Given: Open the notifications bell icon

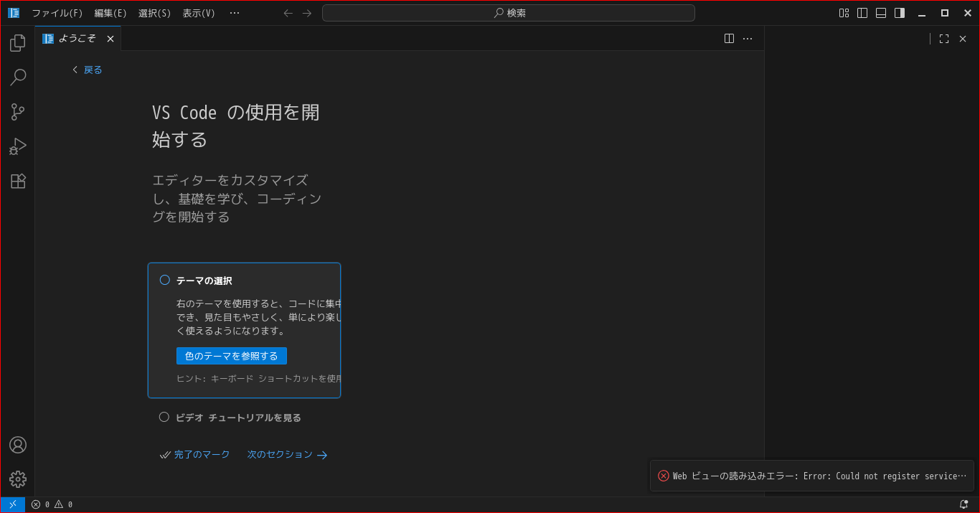Looking at the screenshot, I should pyautogui.click(x=963, y=504).
